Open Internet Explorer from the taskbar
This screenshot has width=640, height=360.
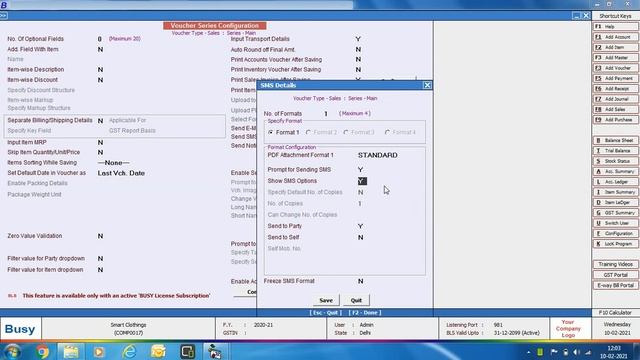129,351
